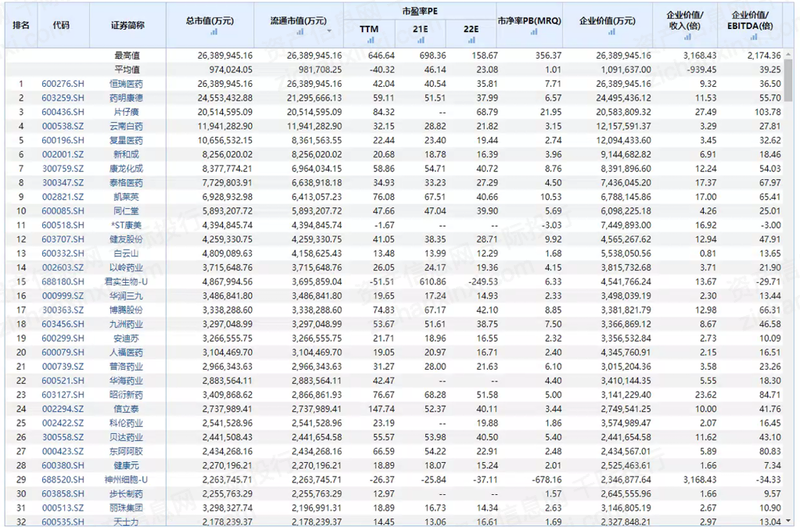The image size is (800, 527).
Task: Open stock code 600436.SH
Action: pos(63,112)
